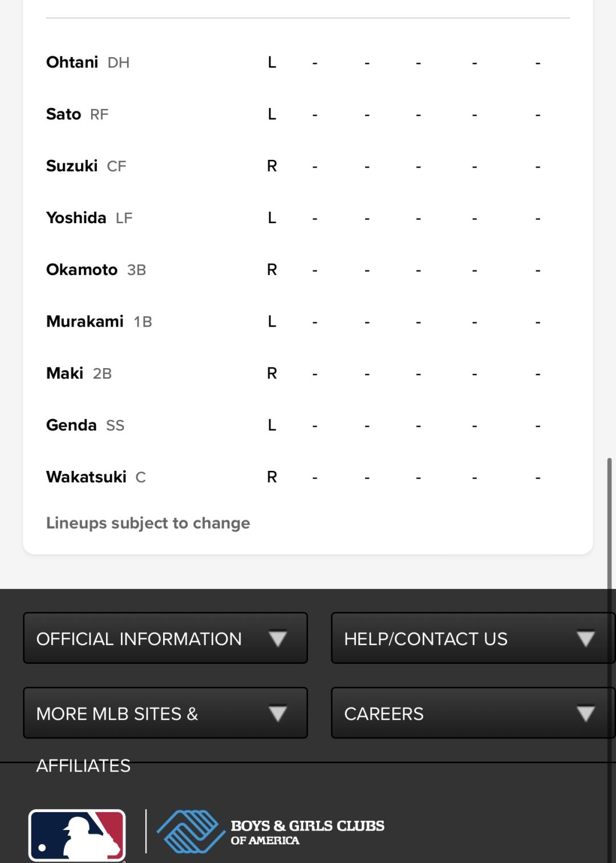The width and height of the screenshot is (616, 863).
Task: Click the Careers arrow icon
Action: click(586, 713)
